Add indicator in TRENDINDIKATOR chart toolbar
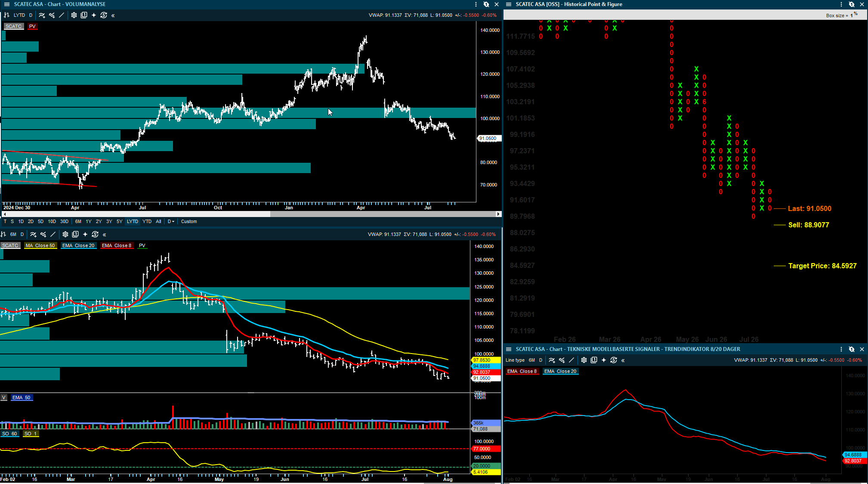This screenshot has width=868, height=484. tap(552, 360)
